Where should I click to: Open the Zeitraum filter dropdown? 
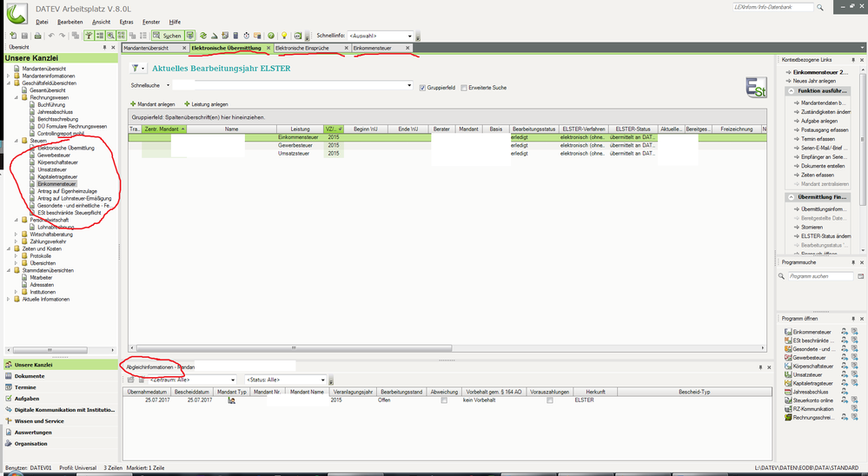click(230, 380)
